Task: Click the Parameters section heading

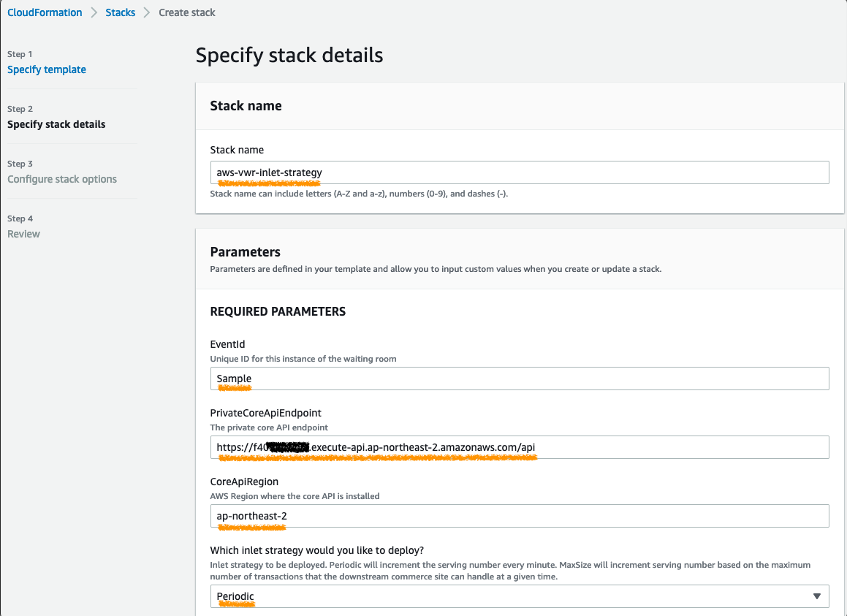Action: tap(245, 252)
